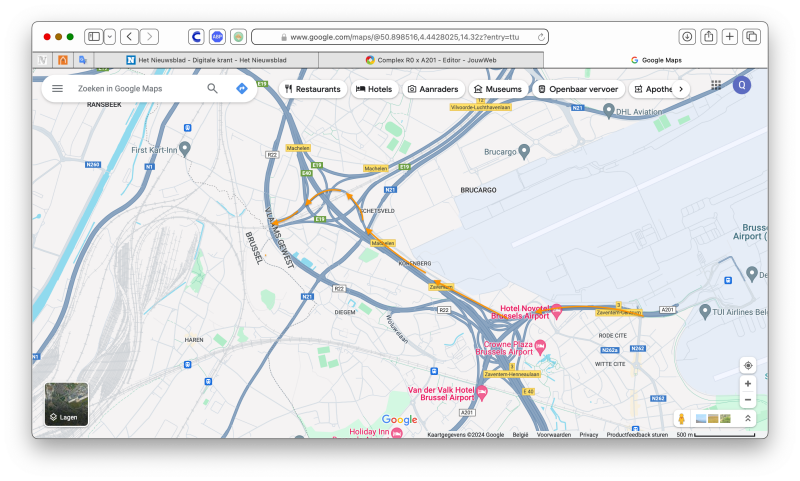Click the DIEGEM place label
Image resolution: width=800 pixels, height=481 pixels.
pyautogui.click(x=345, y=312)
